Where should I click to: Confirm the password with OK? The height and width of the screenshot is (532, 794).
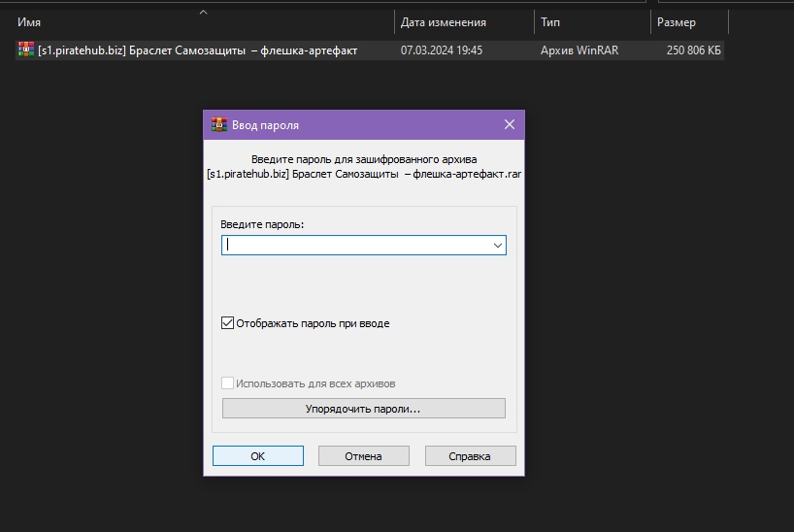[x=258, y=456]
